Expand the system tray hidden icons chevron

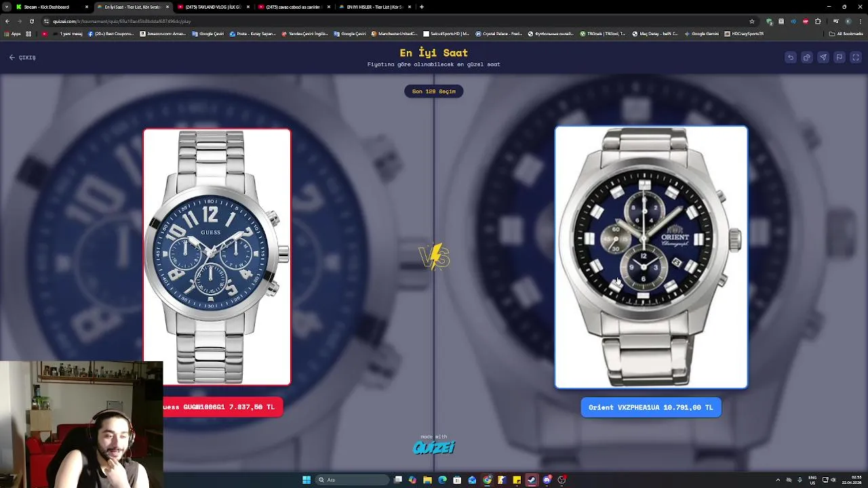[778, 480]
